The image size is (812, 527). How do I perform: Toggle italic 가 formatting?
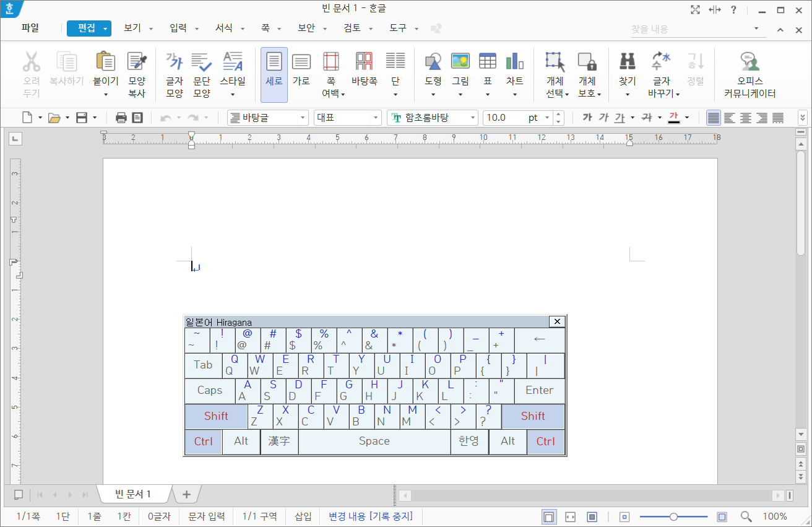tap(603, 118)
